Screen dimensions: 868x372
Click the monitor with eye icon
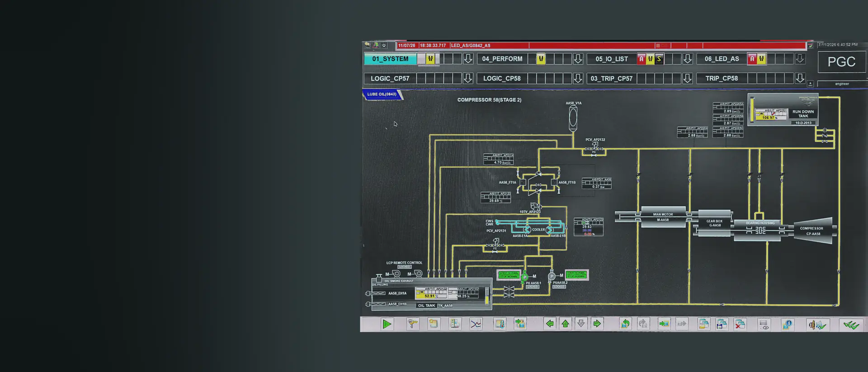click(x=764, y=325)
